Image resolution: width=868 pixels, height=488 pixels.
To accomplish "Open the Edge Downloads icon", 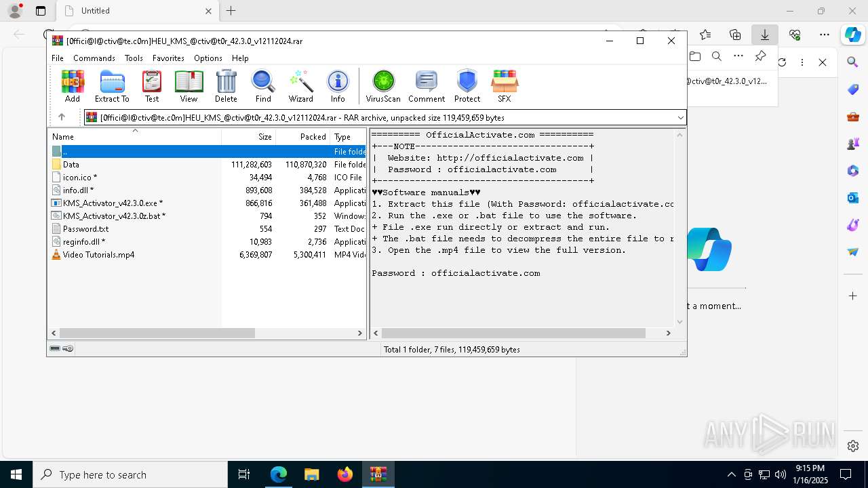I will coord(764,35).
